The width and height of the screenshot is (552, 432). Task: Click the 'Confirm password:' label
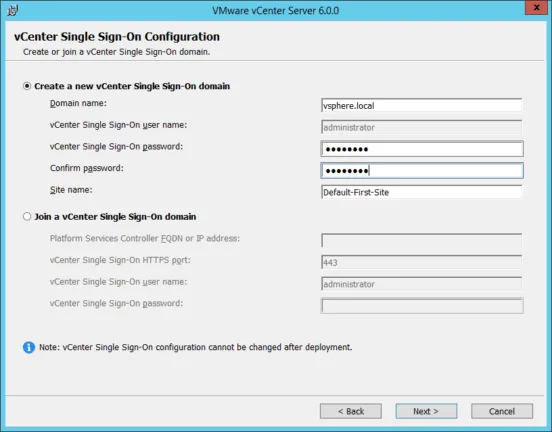[87, 168]
